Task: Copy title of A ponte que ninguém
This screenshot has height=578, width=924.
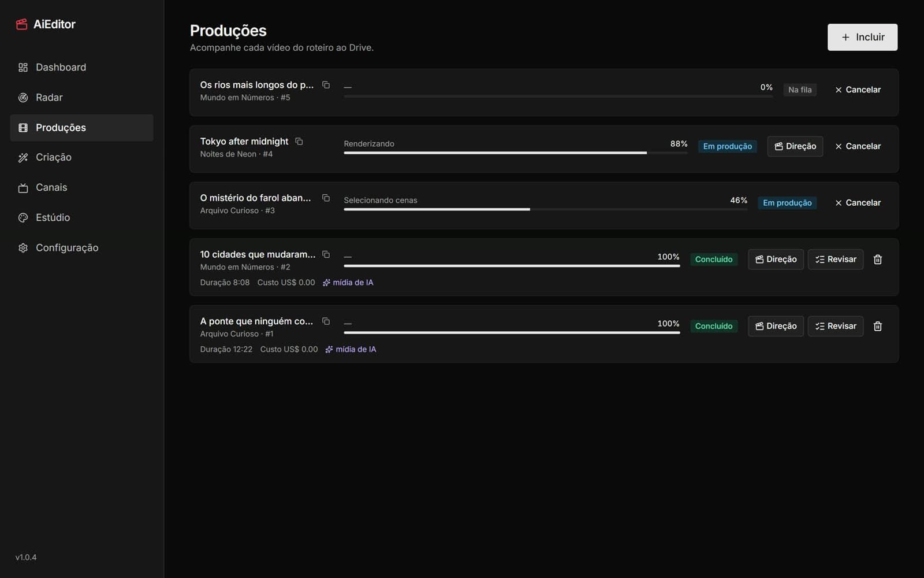Action: coord(326,321)
